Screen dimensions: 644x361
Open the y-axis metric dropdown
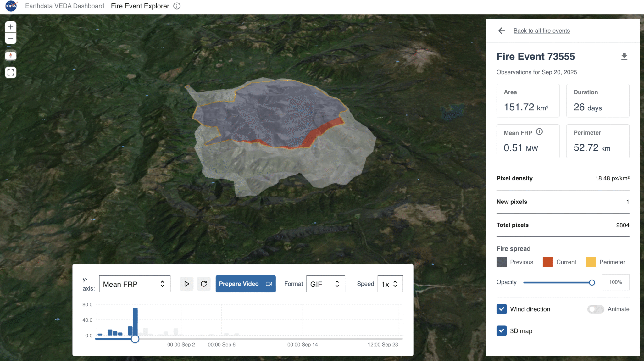(x=135, y=284)
